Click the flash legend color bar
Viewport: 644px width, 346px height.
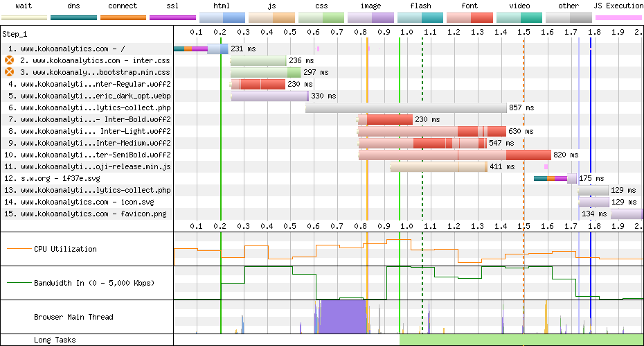(420, 18)
